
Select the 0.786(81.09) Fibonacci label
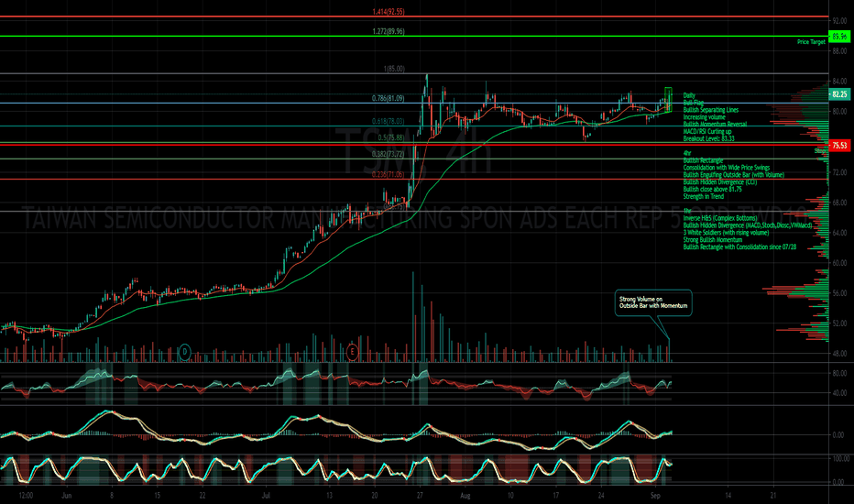pyautogui.click(x=388, y=98)
